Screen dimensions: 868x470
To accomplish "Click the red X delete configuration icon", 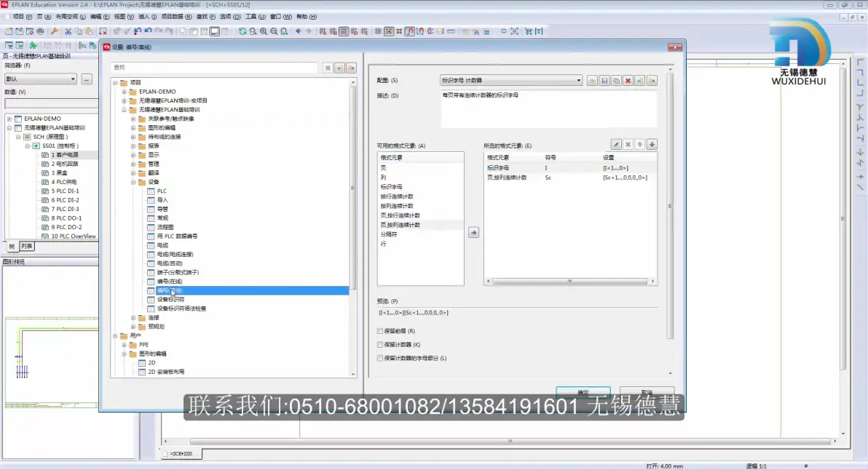I will pyautogui.click(x=628, y=81).
